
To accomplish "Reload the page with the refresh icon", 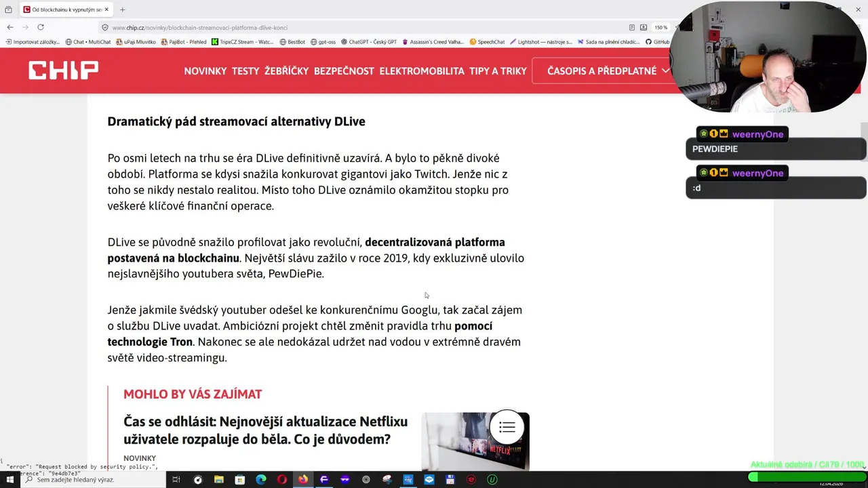I will pyautogui.click(x=41, y=27).
